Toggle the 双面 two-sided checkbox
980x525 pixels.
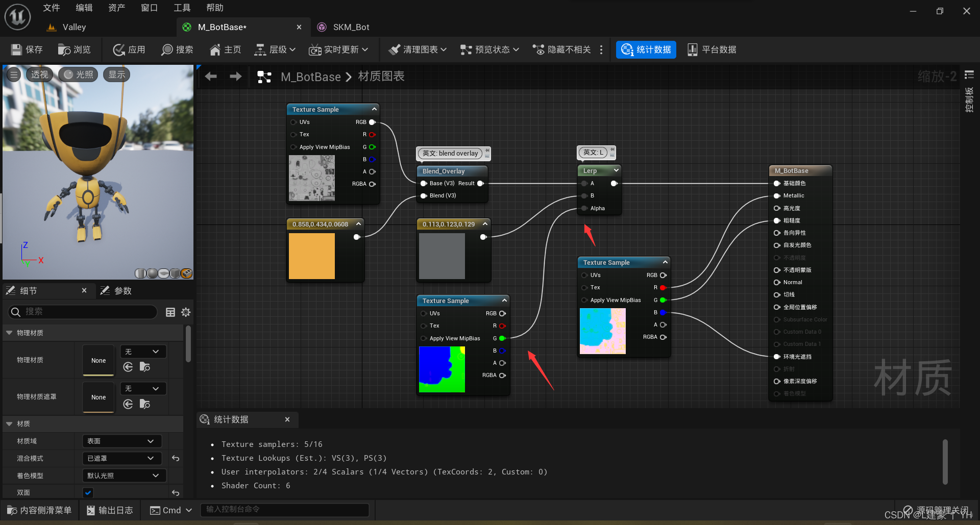pos(88,493)
